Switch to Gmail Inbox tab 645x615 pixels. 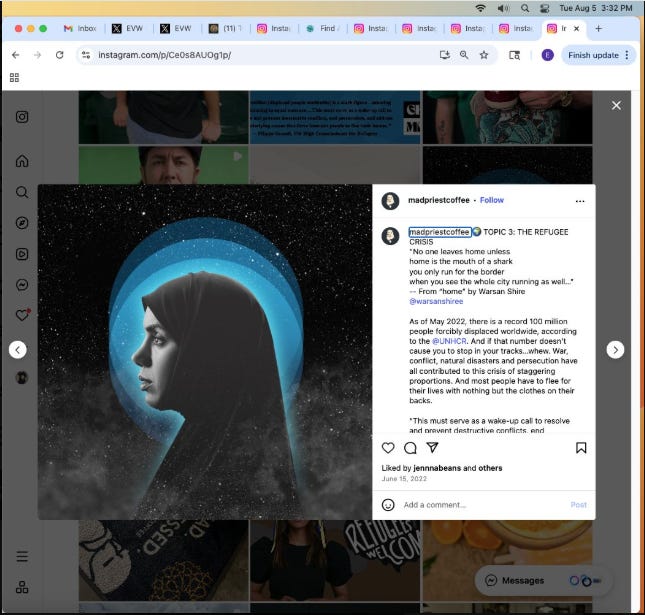[80, 28]
